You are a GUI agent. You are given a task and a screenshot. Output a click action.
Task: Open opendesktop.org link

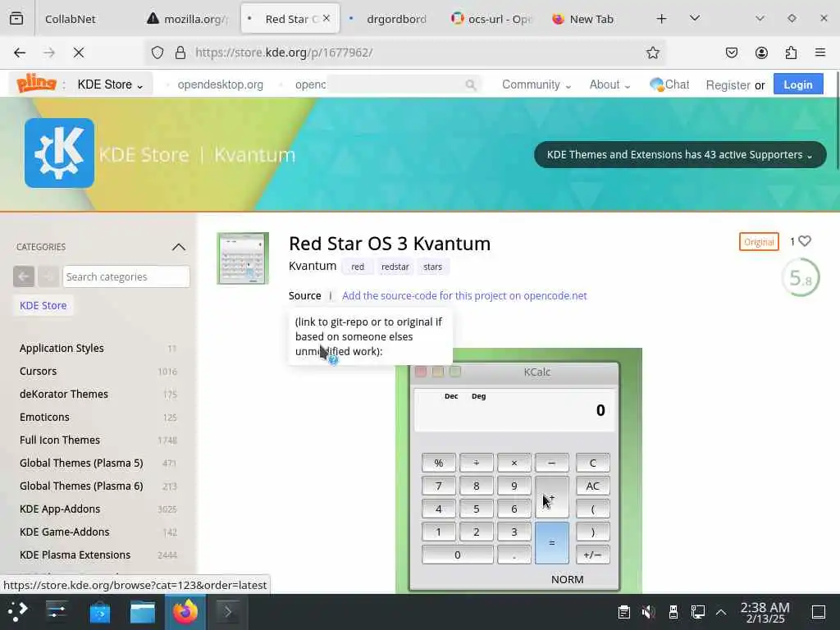pyautogui.click(x=220, y=84)
